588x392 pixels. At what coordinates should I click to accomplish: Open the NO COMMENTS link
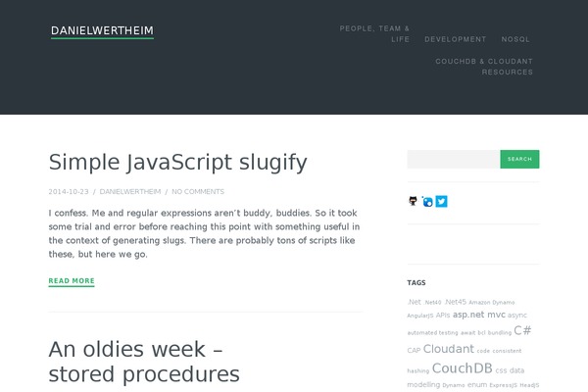pyautogui.click(x=198, y=192)
